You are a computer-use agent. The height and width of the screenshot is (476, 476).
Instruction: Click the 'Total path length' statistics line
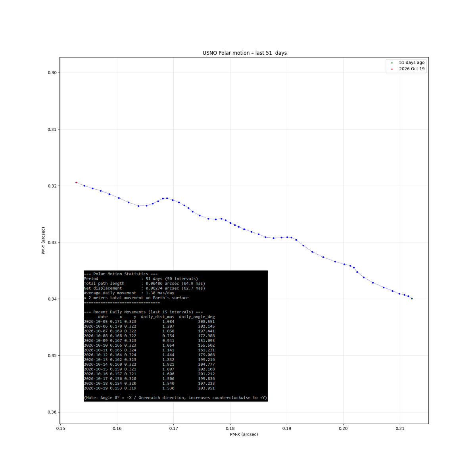point(144,283)
